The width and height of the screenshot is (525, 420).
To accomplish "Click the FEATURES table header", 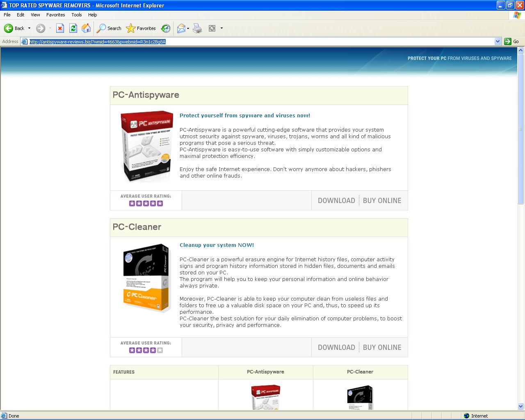I will [124, 372].
